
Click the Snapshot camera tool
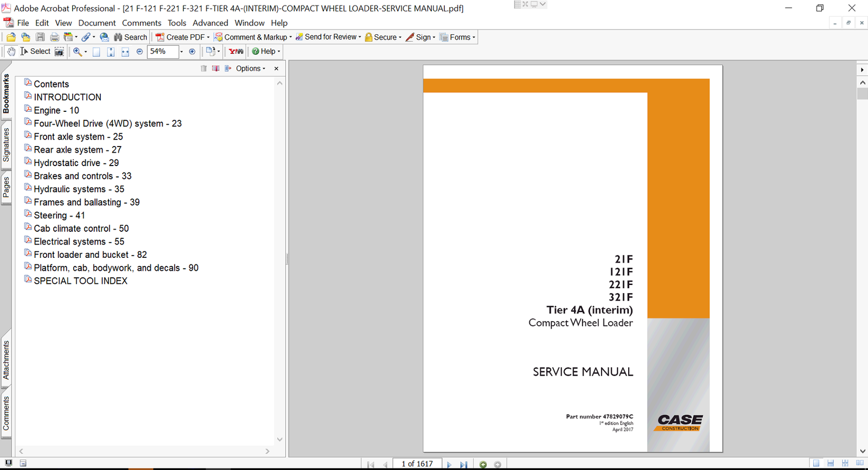59,52
